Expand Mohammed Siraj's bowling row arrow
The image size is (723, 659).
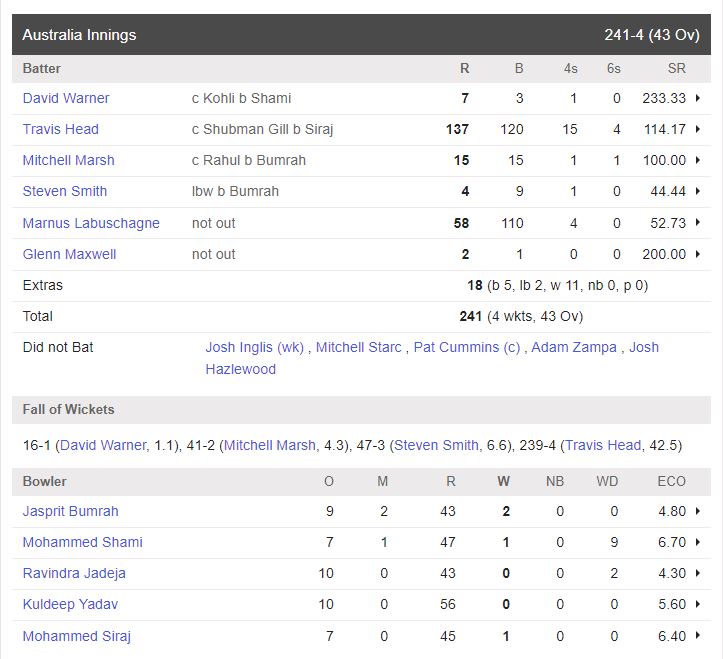point(697,636)
